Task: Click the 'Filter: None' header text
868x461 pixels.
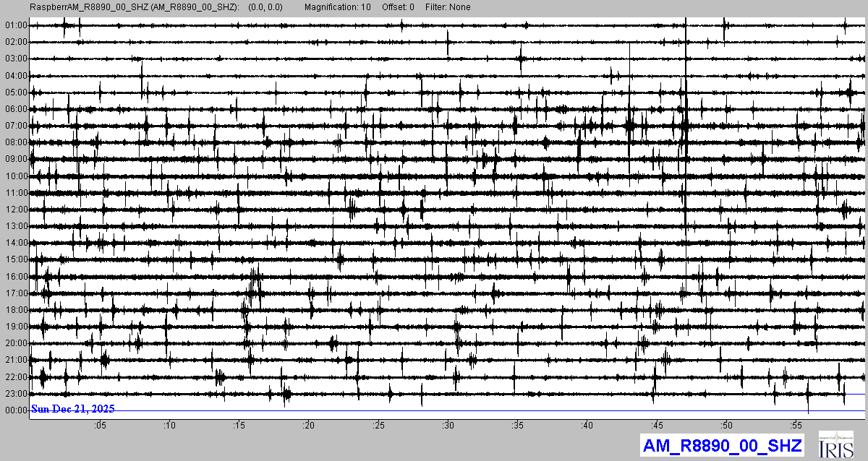Action: point(447,7)
